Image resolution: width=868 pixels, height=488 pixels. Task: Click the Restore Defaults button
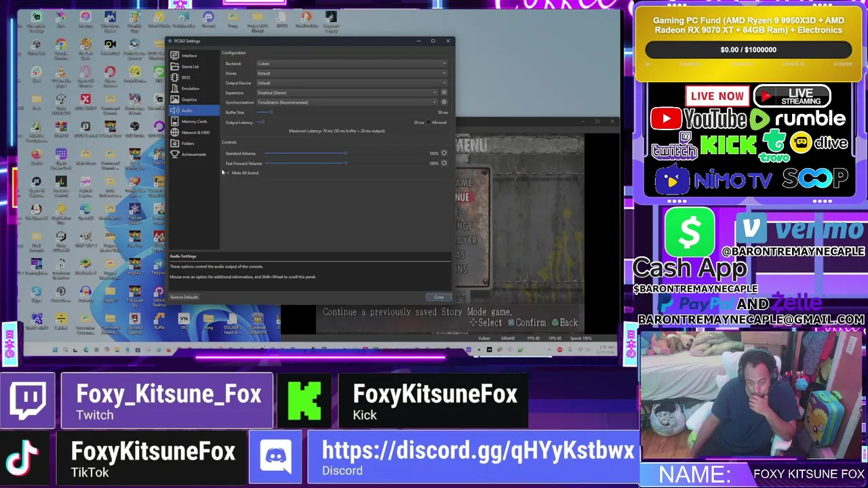tap(184, 297)
